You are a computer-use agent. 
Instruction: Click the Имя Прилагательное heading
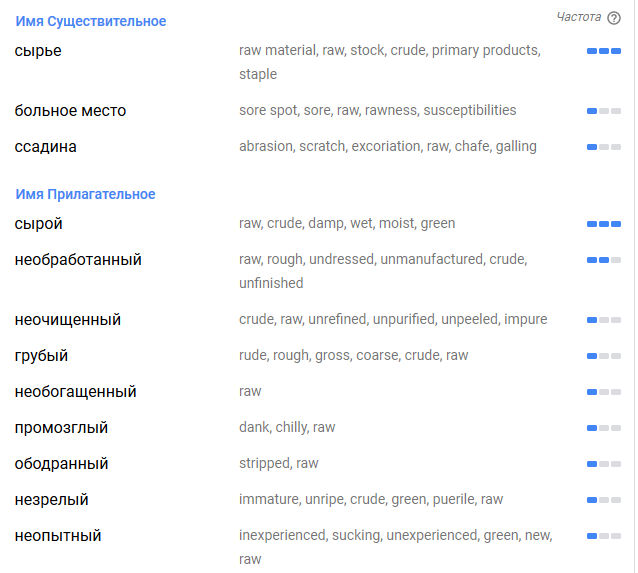pos(86,194)
